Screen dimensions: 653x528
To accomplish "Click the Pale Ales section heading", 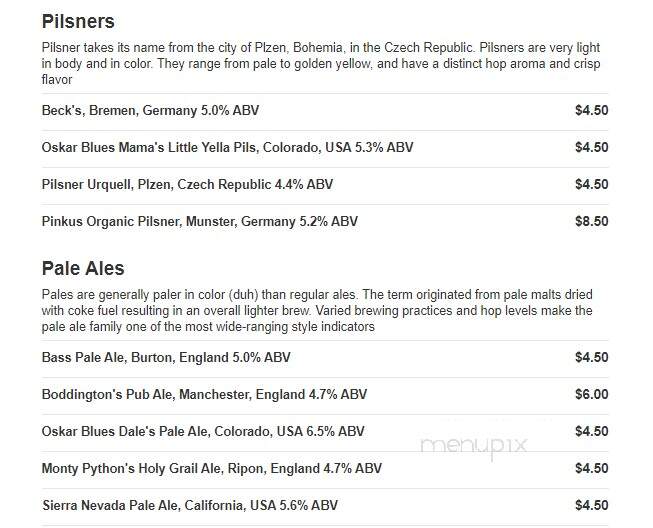I will (83, 268).
